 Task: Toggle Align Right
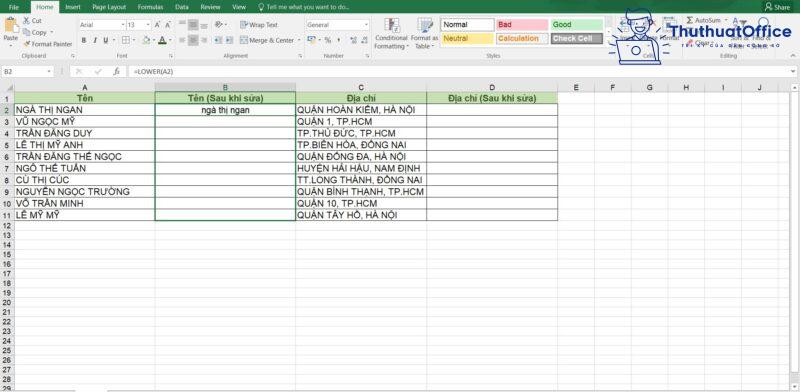(204, 40)
